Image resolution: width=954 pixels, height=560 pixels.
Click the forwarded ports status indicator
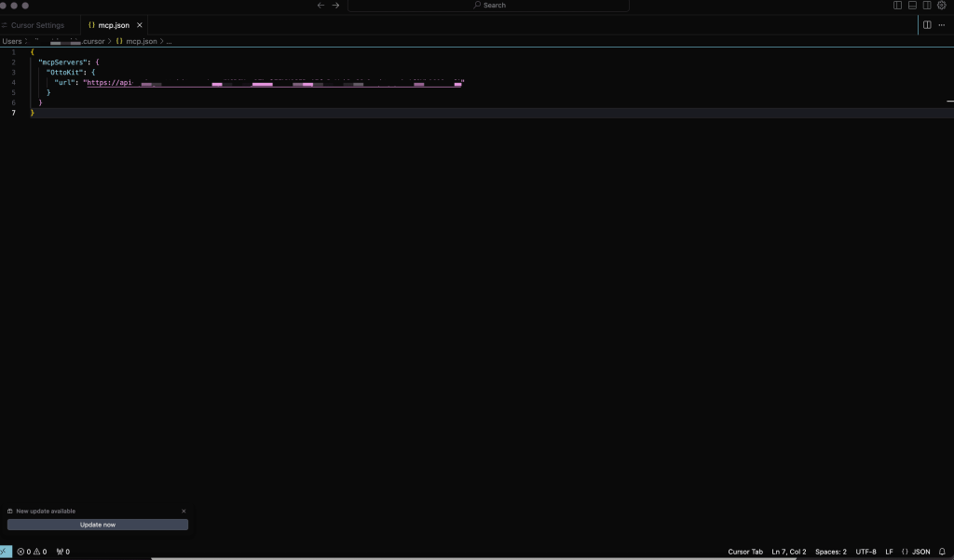(x=63, y=552)
